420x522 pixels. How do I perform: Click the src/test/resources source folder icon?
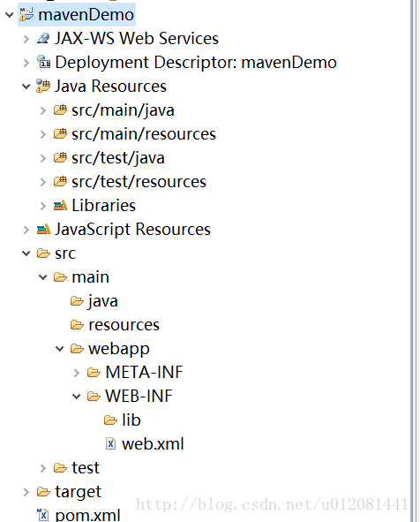point(60,182)
